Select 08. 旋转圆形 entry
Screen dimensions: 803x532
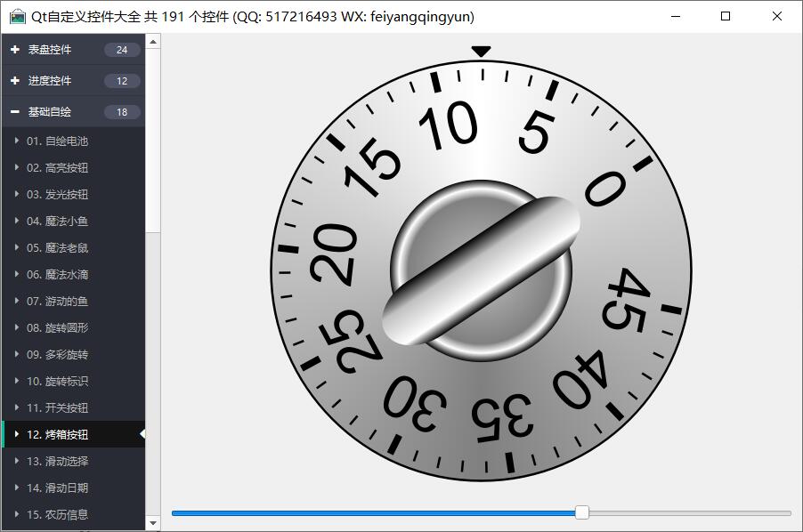click(57, 327)
